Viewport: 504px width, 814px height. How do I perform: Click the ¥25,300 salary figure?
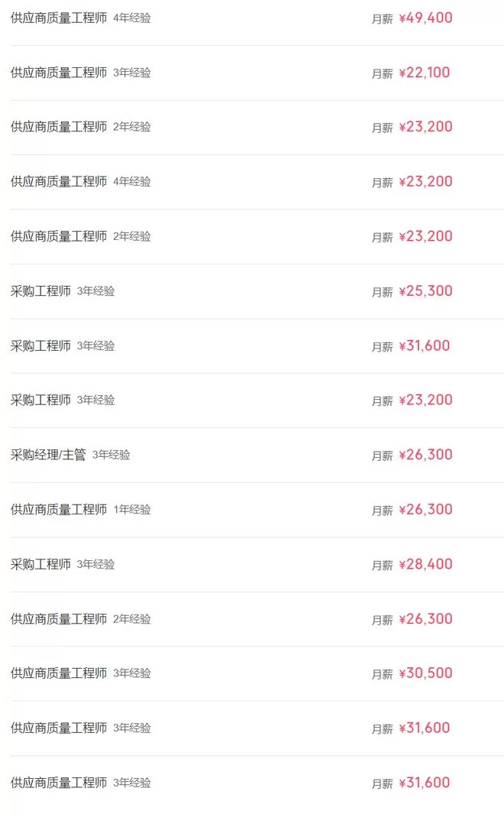coord(425,291)
